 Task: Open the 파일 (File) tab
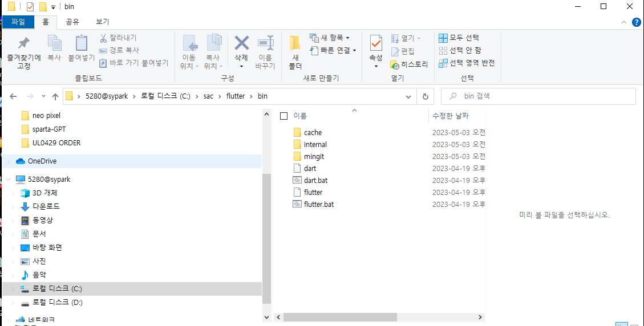[18, 22]
